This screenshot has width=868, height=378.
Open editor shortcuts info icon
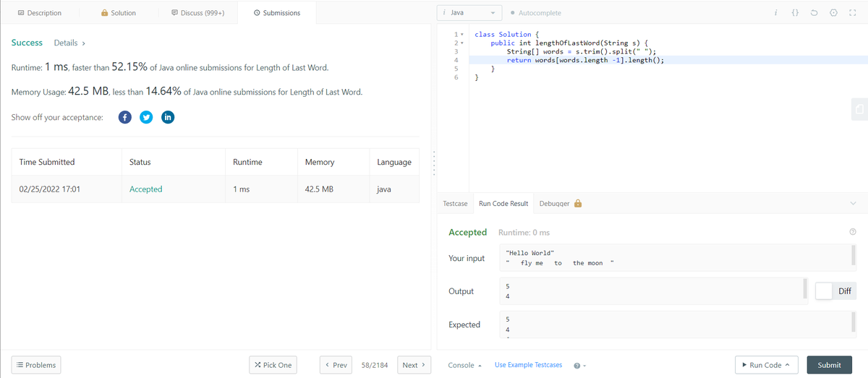pyautogui.click(x=775, y=13)
